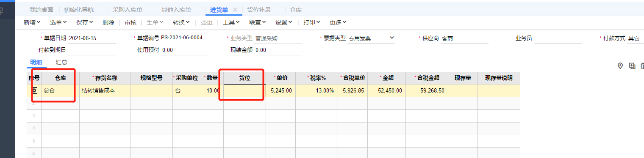Click the row settings icon in row 1

coord(35,91)
